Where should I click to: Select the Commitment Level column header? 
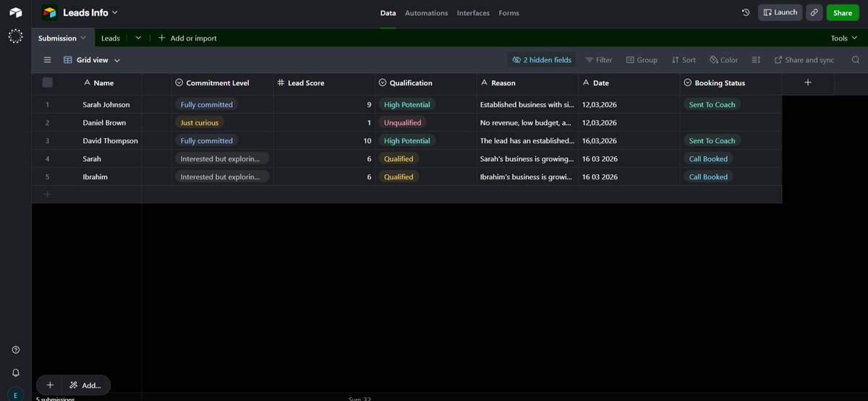tap(222, 82)
